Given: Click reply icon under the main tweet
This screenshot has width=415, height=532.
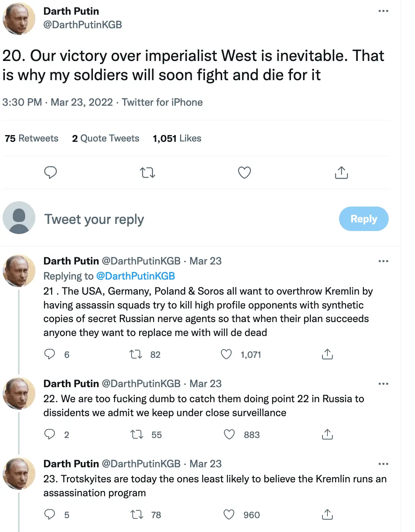Looking at the screenshot, I should coord(50,173).
